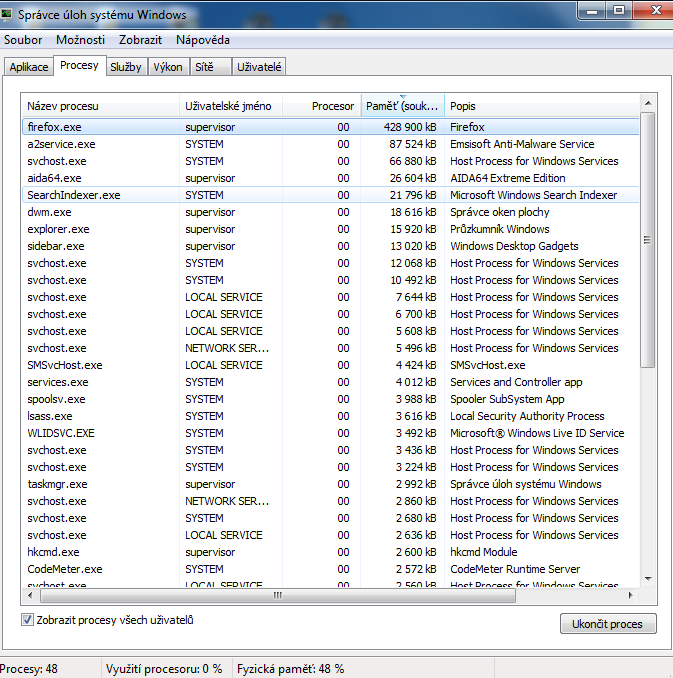Screen dimensions: 673x678
Task: Sort by Paměť column header
Action: click(403, 106)
